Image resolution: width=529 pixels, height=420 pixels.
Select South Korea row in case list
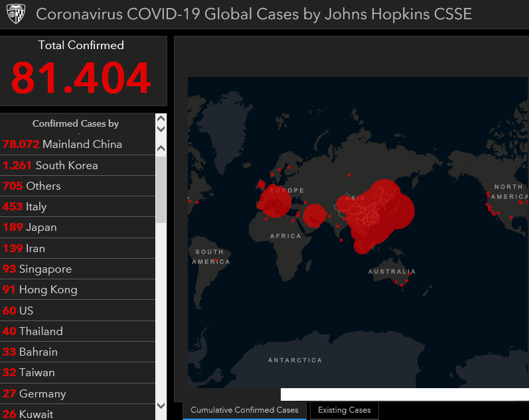pos(78,165)
